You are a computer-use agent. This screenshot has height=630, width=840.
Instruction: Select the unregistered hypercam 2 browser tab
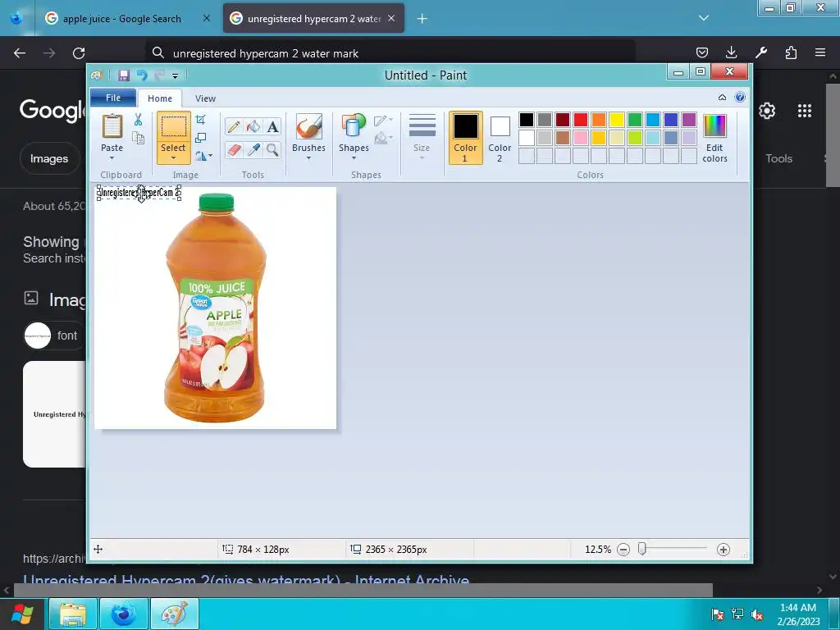click(314, 19)
